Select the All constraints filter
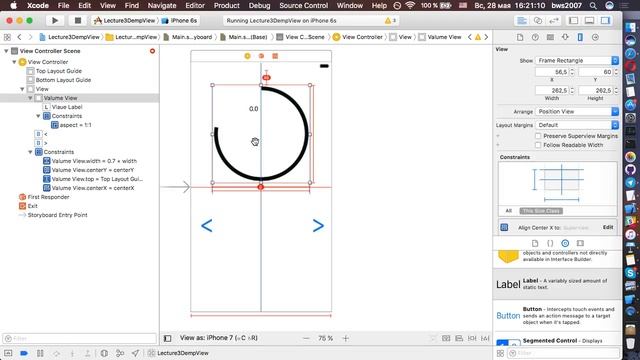This screenshot has width=640, height=360. [509, 211]
